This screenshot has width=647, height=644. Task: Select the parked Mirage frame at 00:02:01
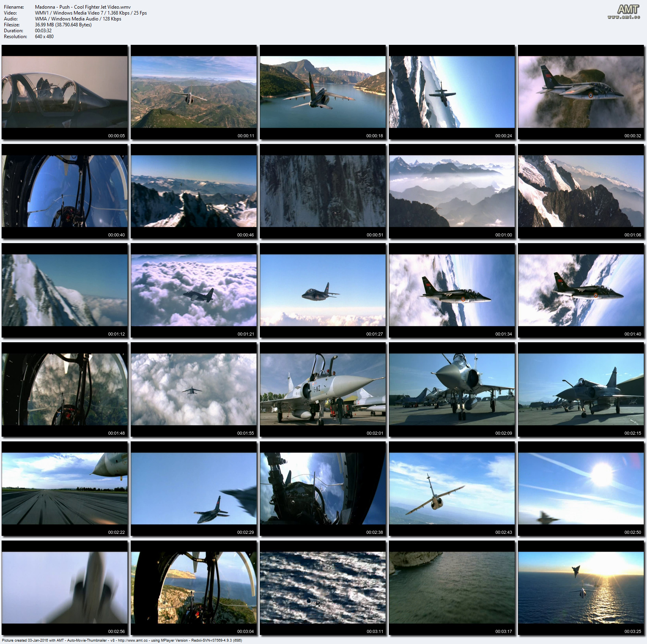(x=323, y=389)
